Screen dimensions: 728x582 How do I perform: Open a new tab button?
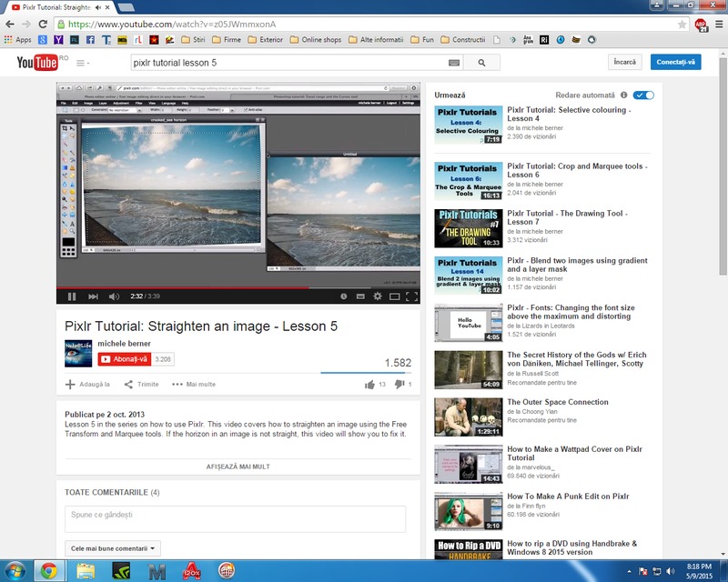click(126, 8)
